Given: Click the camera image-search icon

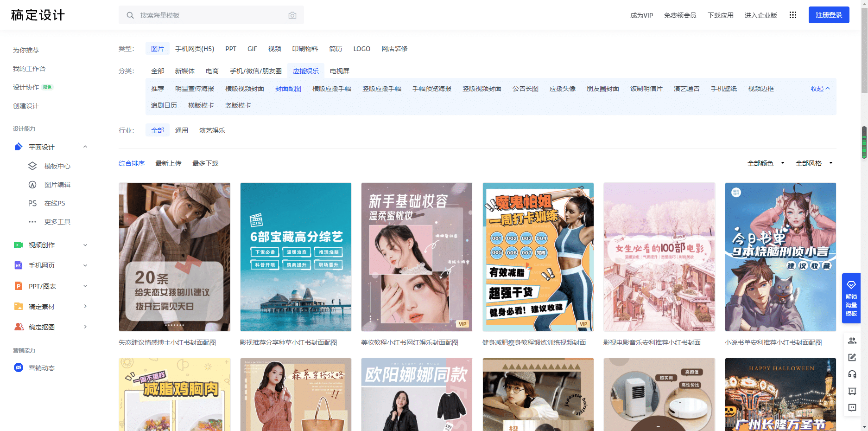Looking at the screenshot, I should [x=292, y=15].
